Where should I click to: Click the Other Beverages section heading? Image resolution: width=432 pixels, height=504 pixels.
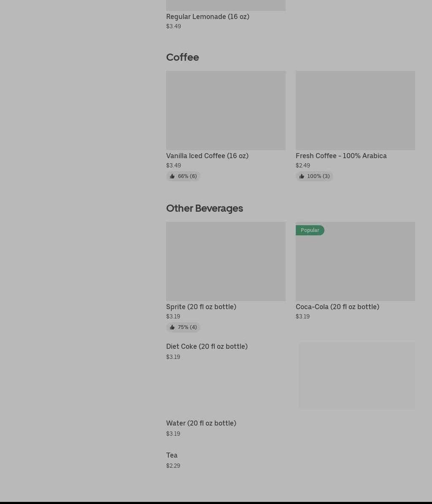pyautogui.click(x=204, y=208)
